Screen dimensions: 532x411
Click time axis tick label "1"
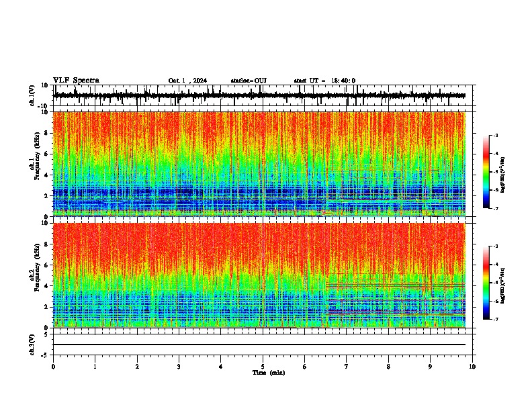pos(95,367)
